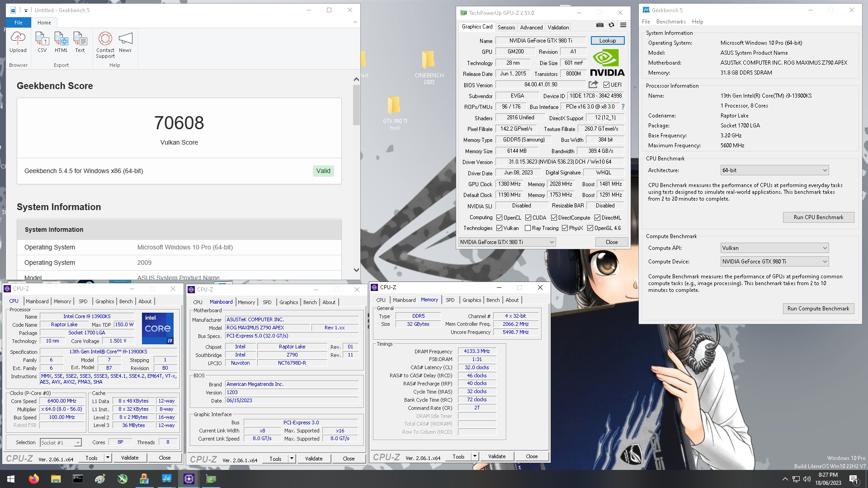Expand Tools dropdown arrow in Memory window
The image size is (868, 488).
pos(475,457)
